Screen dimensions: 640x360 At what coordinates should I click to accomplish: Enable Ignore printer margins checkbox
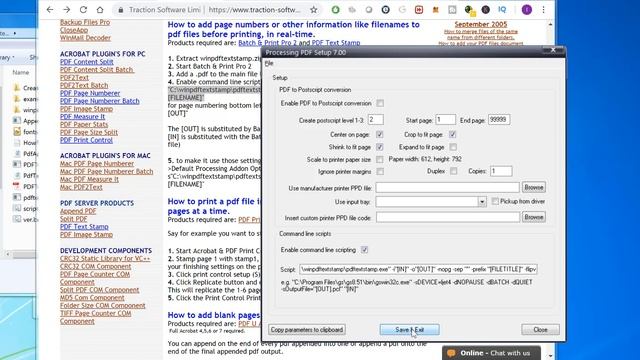point(380,171)
